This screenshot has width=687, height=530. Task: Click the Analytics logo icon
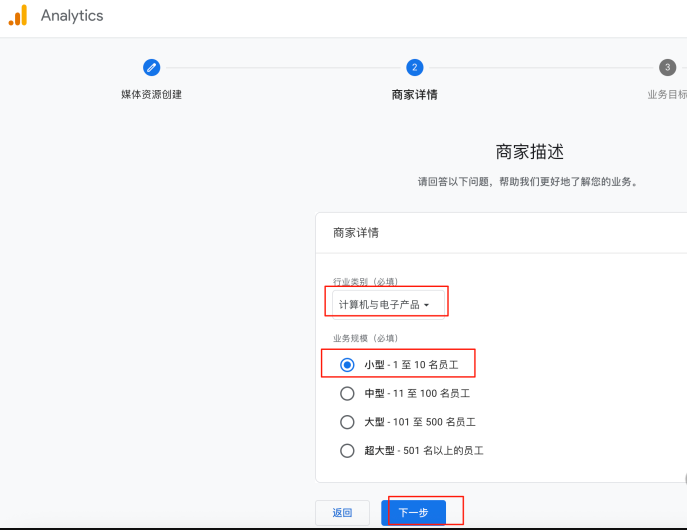click(18, 16)
